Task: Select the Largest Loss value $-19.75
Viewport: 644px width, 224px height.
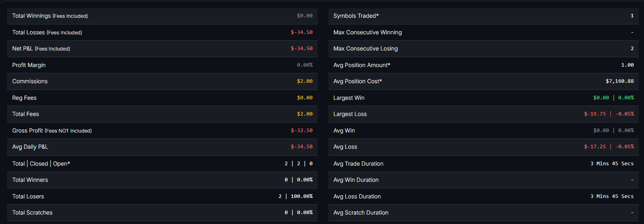Action: coord(595,114)
